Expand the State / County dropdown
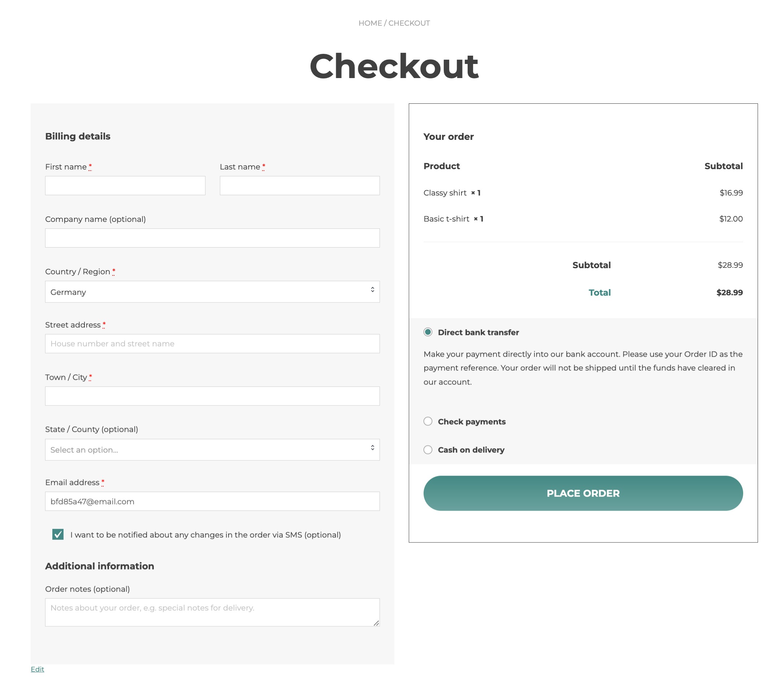Image resolution: width=784 pixels, height=695 pixels. coord(212,449)
